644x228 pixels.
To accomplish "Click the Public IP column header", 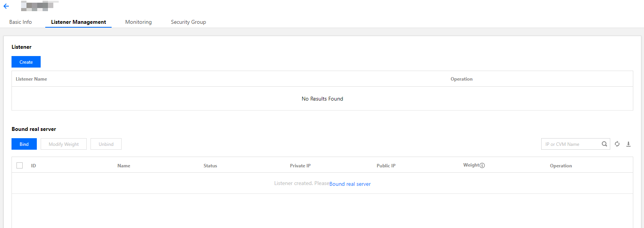I will click(386, 166).
